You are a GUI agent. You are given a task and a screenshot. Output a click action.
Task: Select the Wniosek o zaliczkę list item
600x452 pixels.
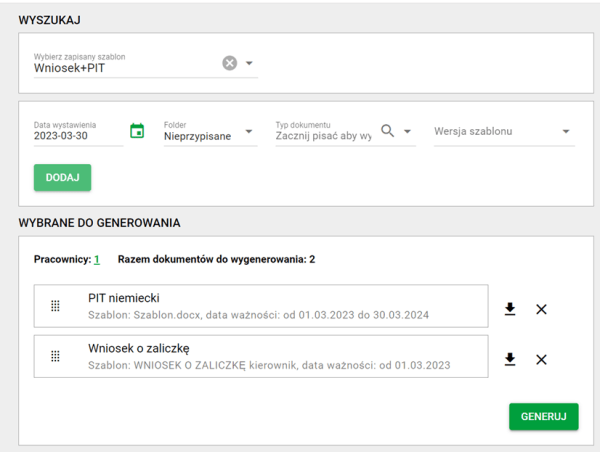tap(261, 356)
